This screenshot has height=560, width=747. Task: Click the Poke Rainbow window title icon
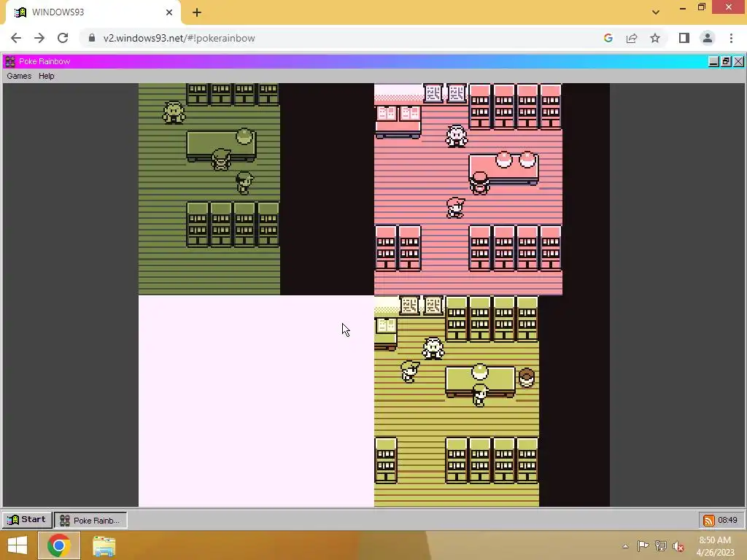10,61
